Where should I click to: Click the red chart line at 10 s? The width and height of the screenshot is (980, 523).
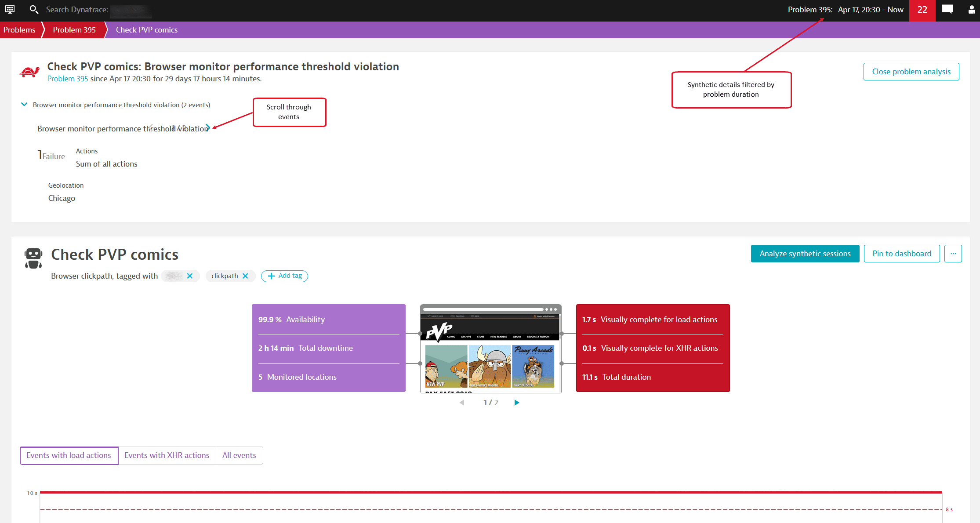pos(491,492)
